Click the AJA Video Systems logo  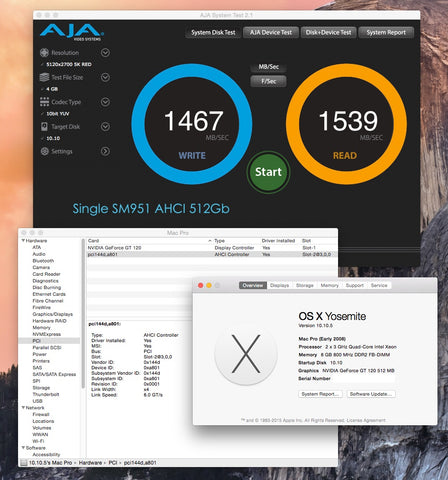point(72,32)
